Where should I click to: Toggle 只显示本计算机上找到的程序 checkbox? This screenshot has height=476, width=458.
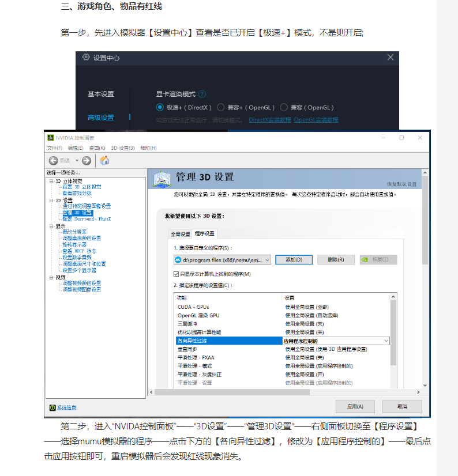(177, 274)
